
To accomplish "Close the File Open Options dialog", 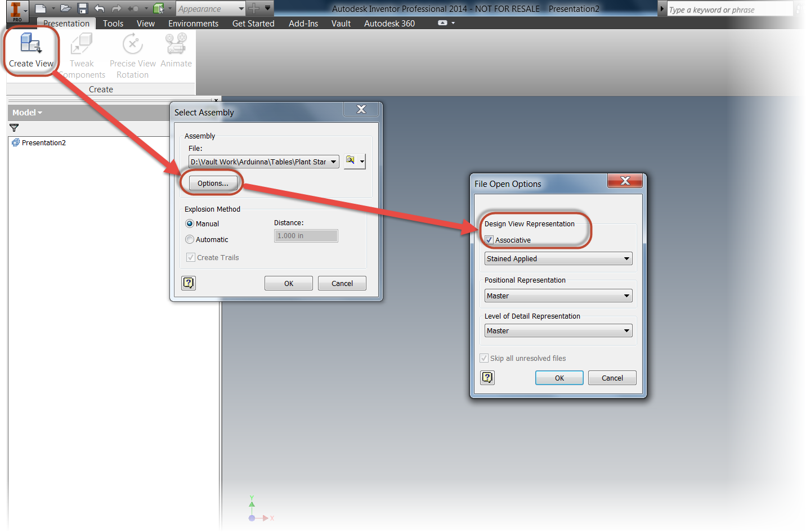I will point(625,180).
